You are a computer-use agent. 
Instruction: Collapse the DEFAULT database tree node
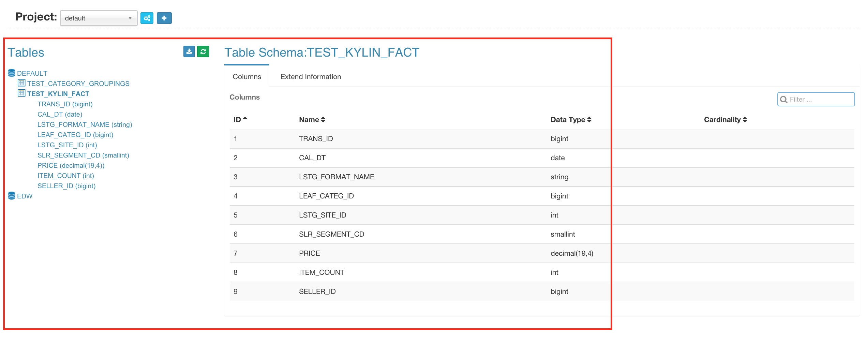click(32, 73)
